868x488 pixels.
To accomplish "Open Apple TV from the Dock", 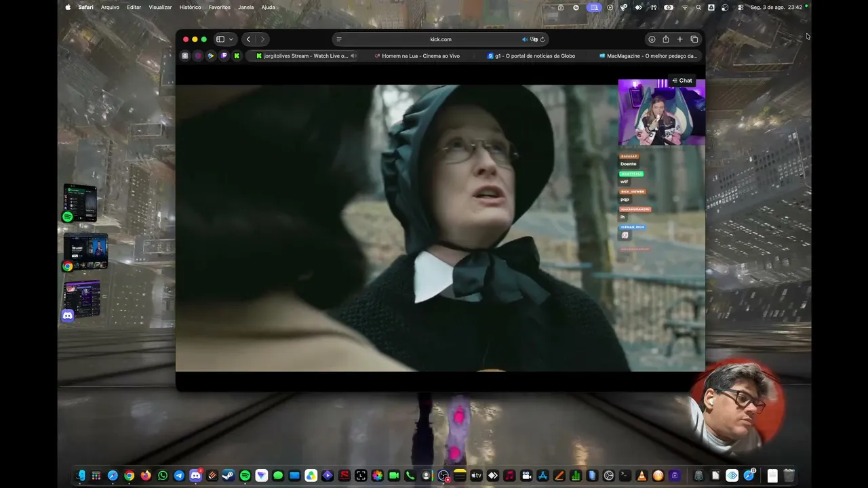I will 476,476.
